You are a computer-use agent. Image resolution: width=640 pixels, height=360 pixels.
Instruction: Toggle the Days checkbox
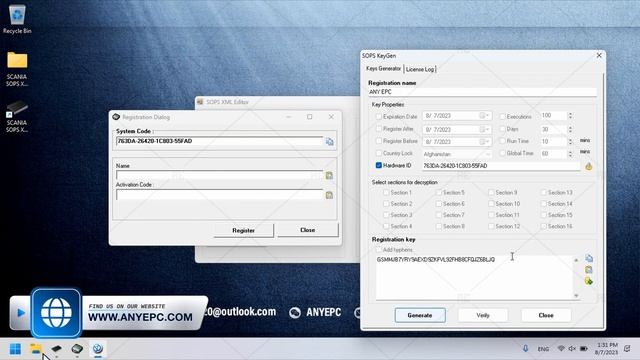502,129
